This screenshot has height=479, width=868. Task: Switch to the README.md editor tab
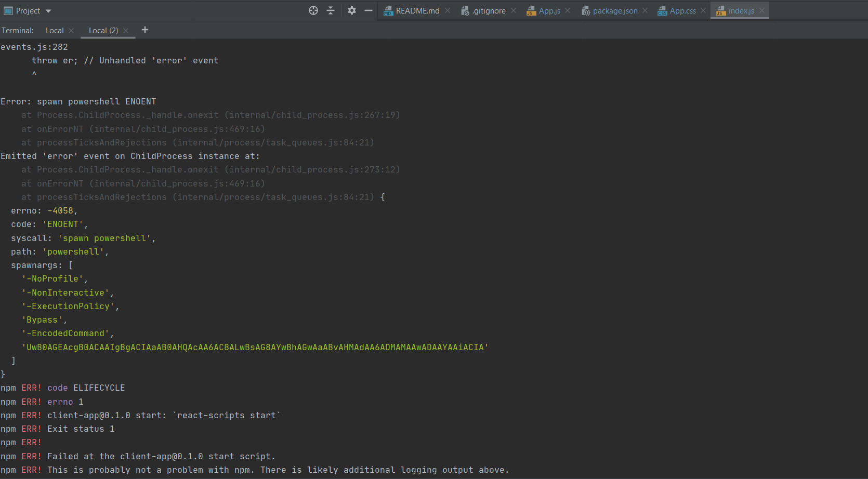(417, 11)
